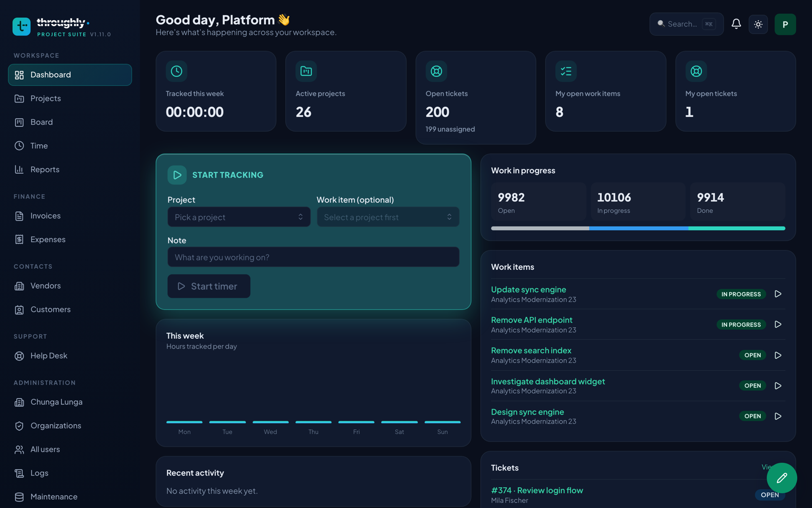
Task: Start timer for Remove search index
Action: [777, 355]
